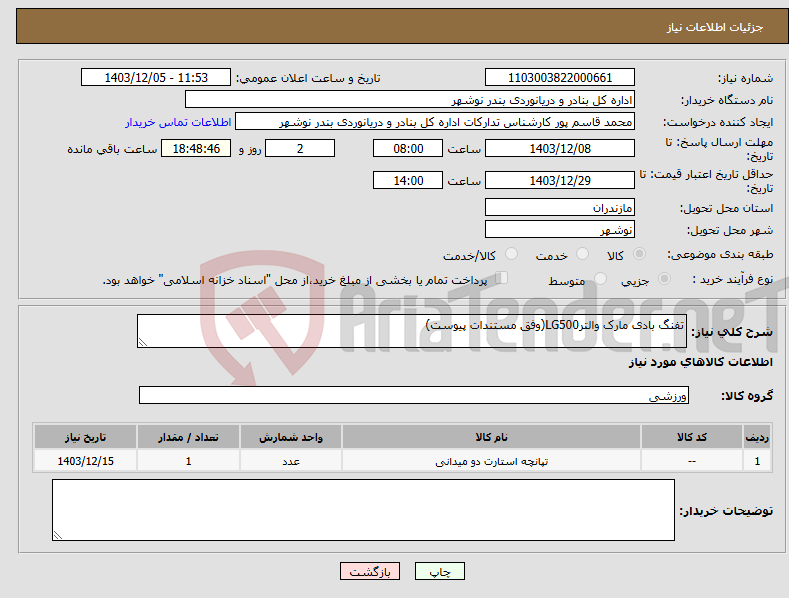Click the item name تپانچه استارت دو میدانی
The width and height of the screenshot is (789, 598).
coord(491,461)
